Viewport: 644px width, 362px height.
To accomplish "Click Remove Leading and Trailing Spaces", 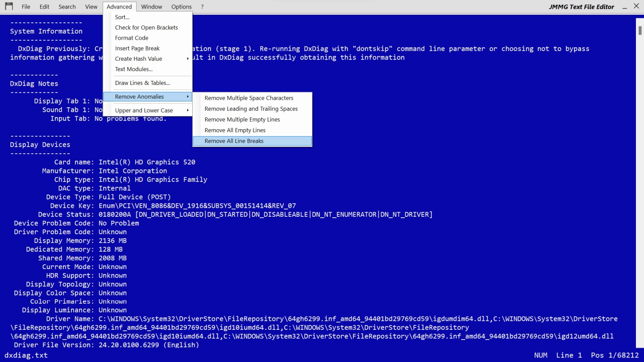I will [251, 109].
